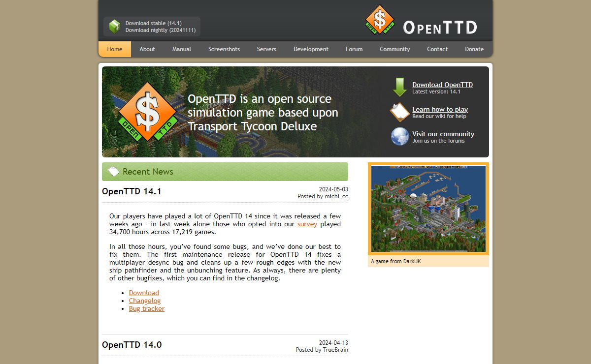Open the DarkUK game screenshot thumbnail
This screenshot has width=591, height=364.
coord(428,209)
